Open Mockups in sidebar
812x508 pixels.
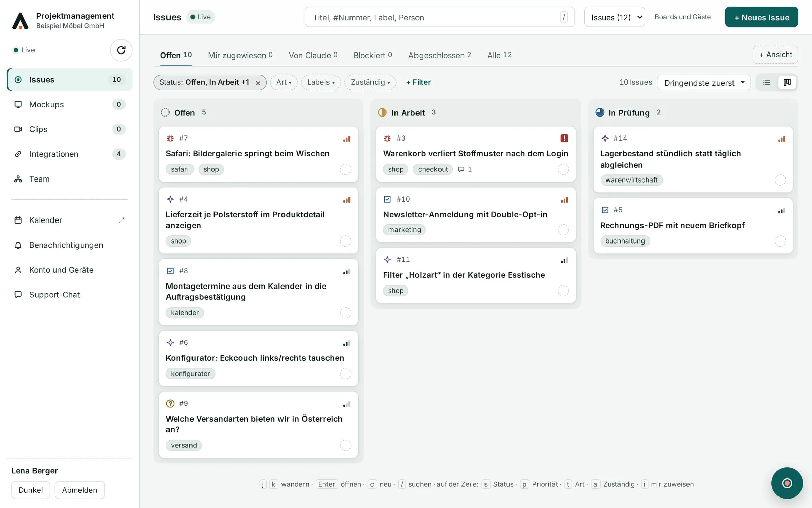pyautogui.click(x=70, y=104)
